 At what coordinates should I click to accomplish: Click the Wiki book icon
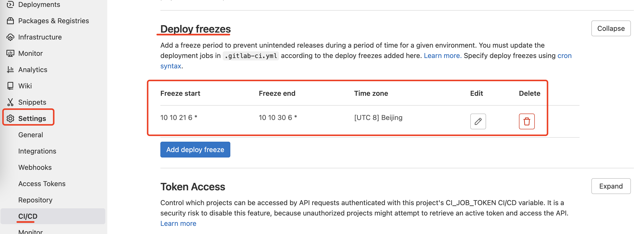tap(10, 86)
